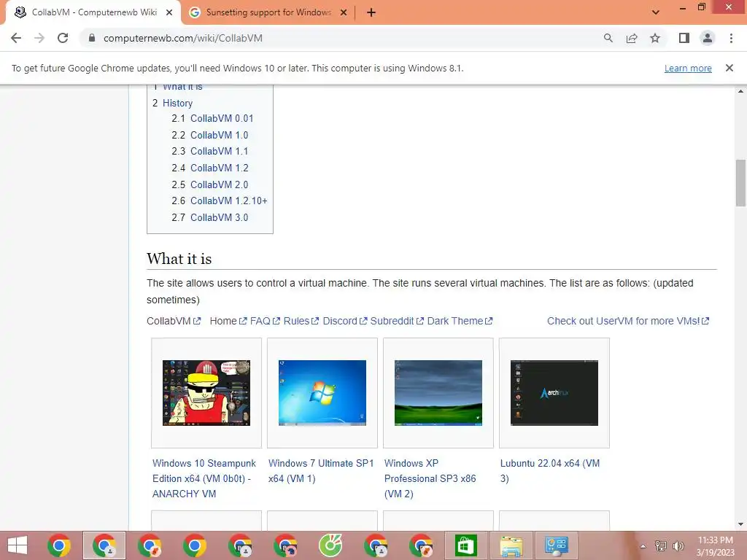Open the Discord external link
This screenshot has height=560, width=747.
pos(345,321)
